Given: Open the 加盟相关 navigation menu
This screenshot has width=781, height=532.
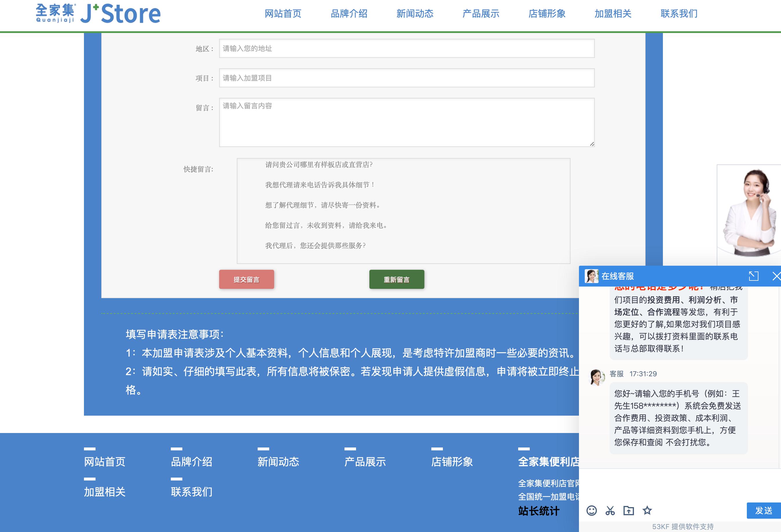Looking at the screenshot, I should 612,14.
